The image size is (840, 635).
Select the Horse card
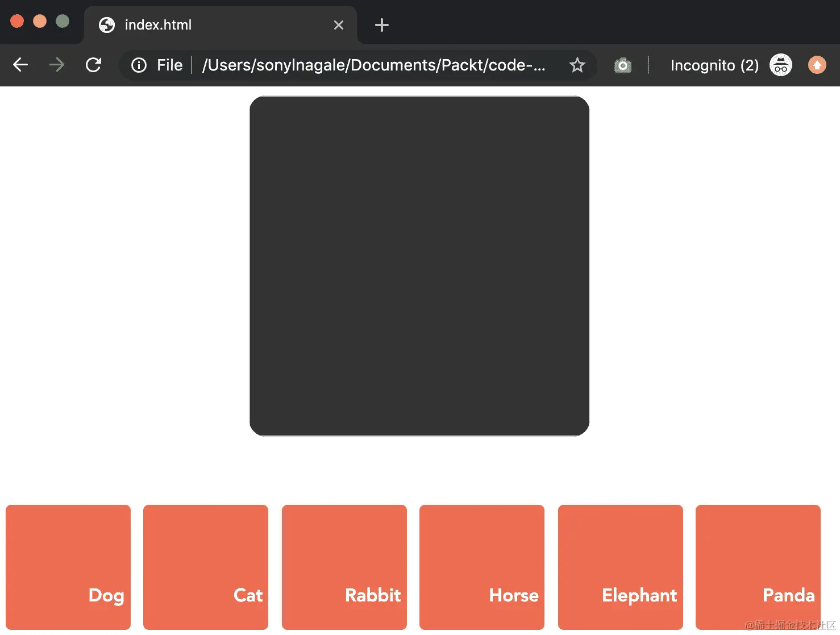pyautogui.click(x=482, y=567)
